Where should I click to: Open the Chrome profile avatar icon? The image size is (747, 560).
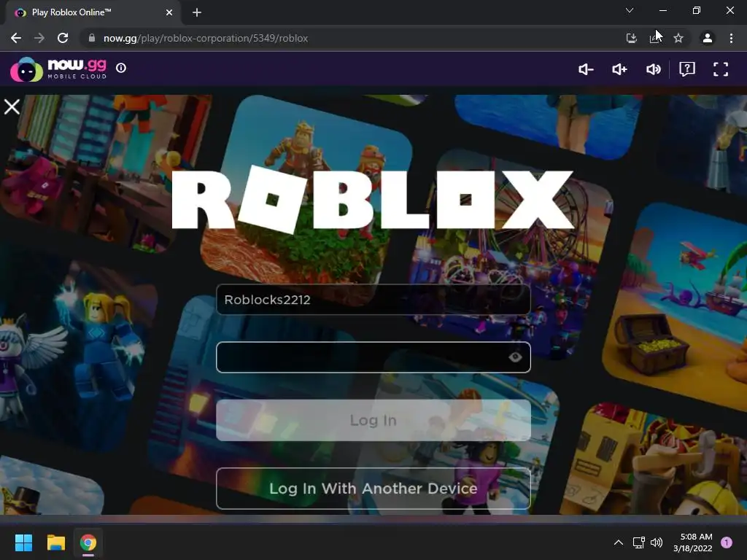tap(708, 38)
